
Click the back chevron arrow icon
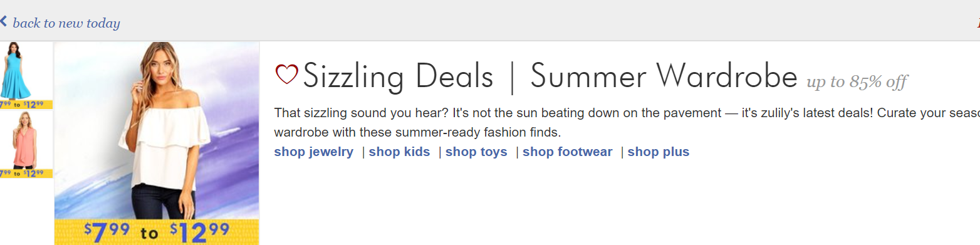(3, 22)
